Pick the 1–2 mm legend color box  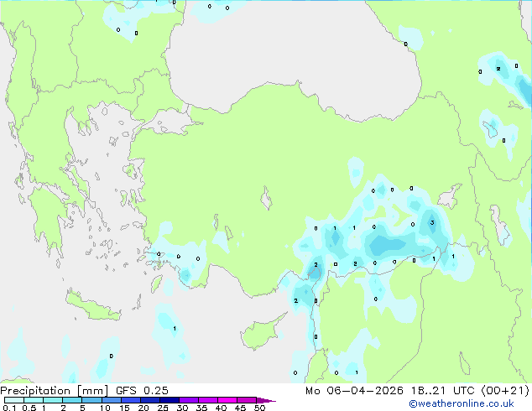(x=53, y=400)
